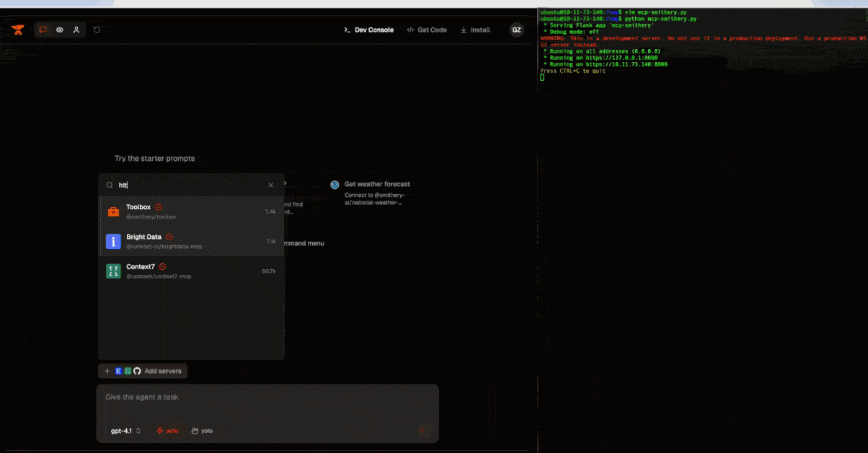Viewport: 868px width, 453px height.
Task: Open the Install tab
Action: click(x=475, y=30)
